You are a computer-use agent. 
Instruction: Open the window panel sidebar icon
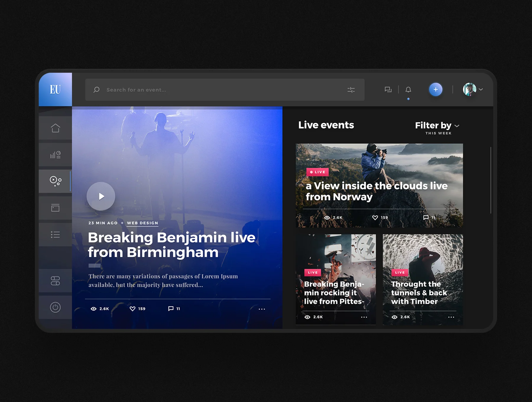coord(55,208)
